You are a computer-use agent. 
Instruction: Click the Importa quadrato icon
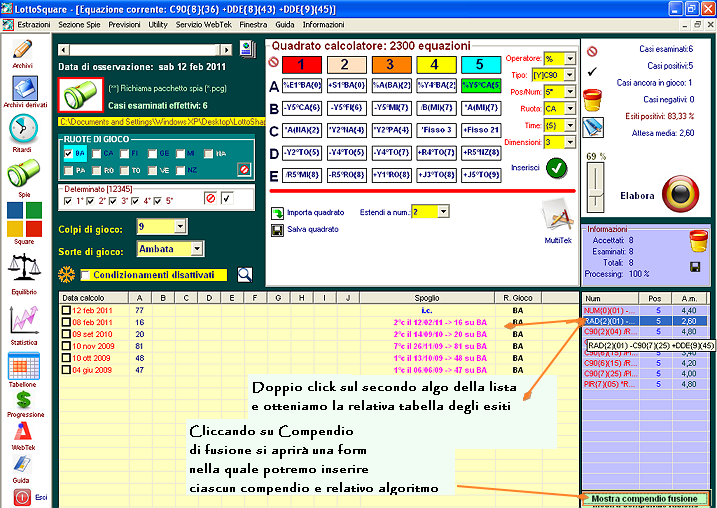click(x=277, y=213)
